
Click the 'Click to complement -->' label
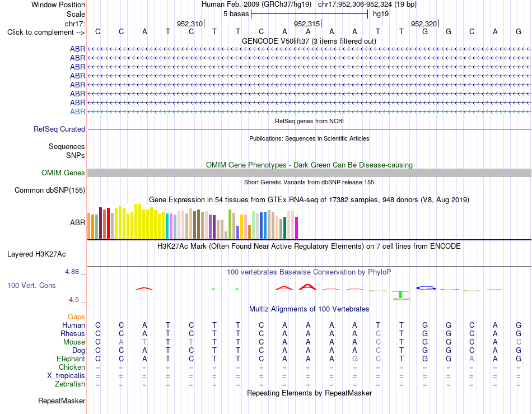[46, 32]
